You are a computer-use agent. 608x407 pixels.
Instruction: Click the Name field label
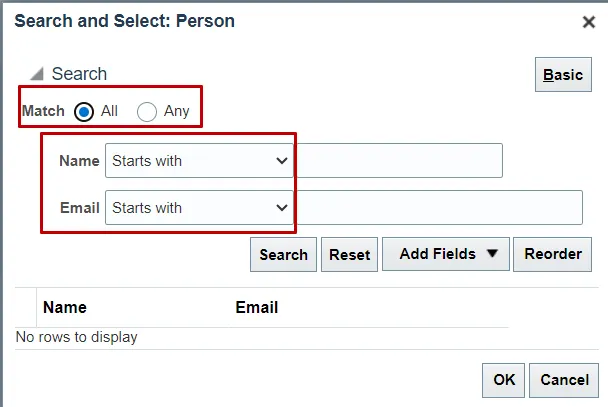[79, 160]
